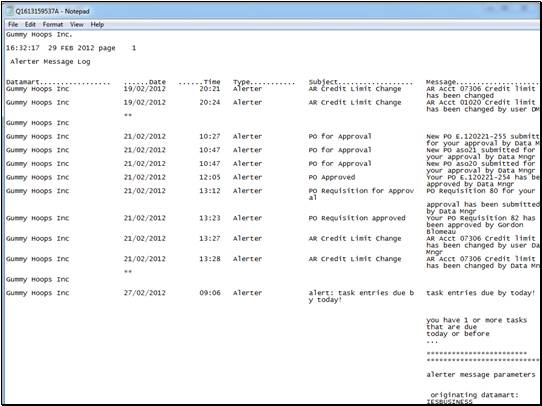Viewport: 542px width, 406px height.
Task: Click the 20:21 time entry
Action: [210, 89]
